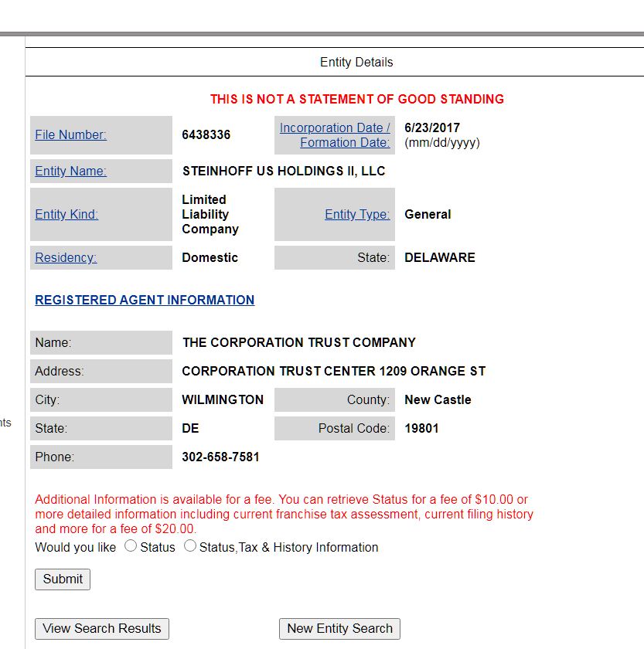Open the Entity Type link
644x649 pixels.
coord(357,215)
